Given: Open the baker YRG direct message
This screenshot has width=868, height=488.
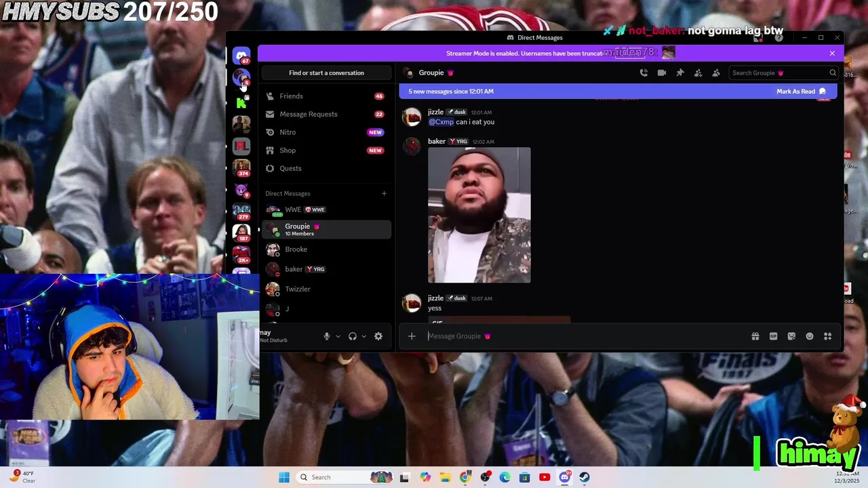Looking at the screenshot, I should (326, 269).
